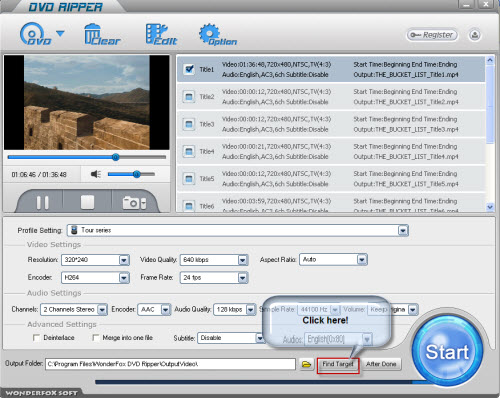Image resolution: width=500 pixels, height=398 pixels.
Task: Open the audio Encoder AAC dropdown
Action: coord(166,310)
